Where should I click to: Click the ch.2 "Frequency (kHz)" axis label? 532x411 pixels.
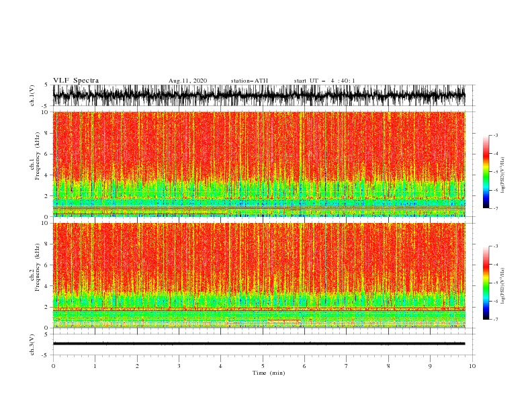pyautogui.click(x=38, y=267)
